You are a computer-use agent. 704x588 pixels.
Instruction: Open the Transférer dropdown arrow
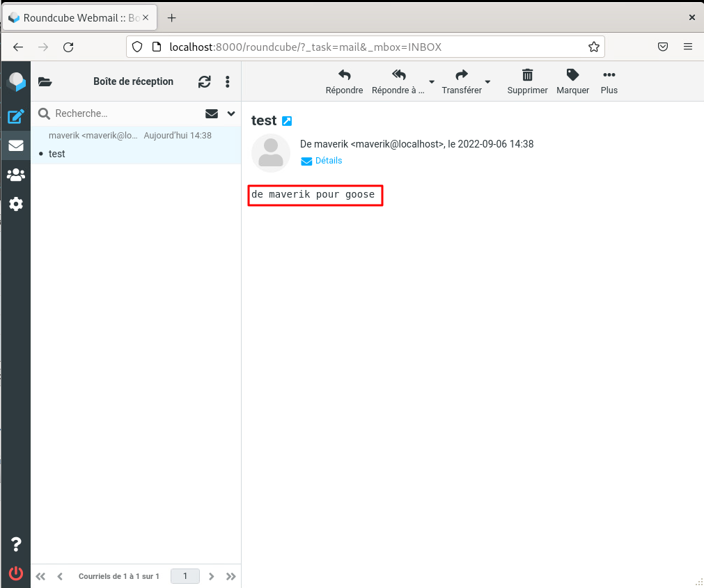pos(487,81)
